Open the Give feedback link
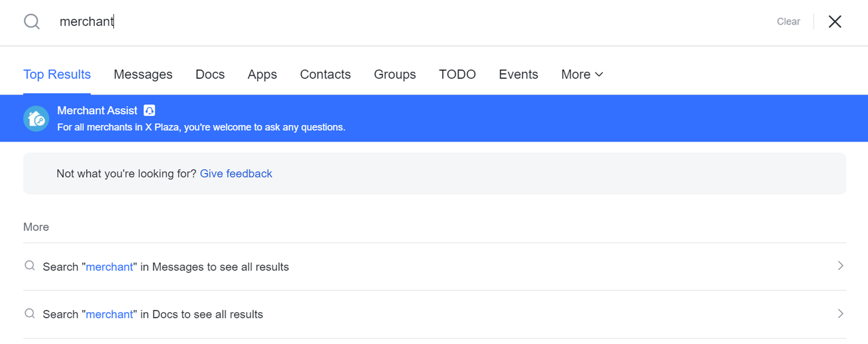868x344 pixels. click(236, 173)
